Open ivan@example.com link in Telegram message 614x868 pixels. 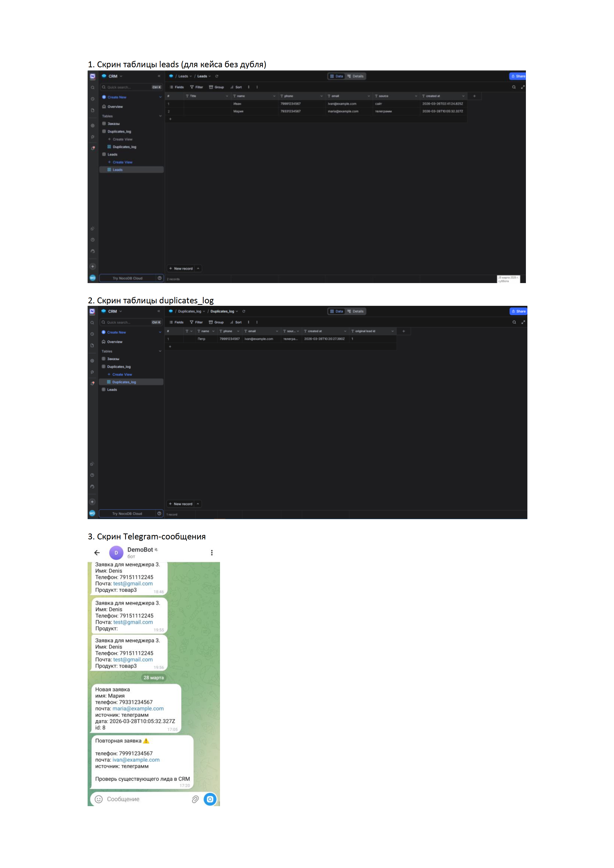click(x=136, y=760)
